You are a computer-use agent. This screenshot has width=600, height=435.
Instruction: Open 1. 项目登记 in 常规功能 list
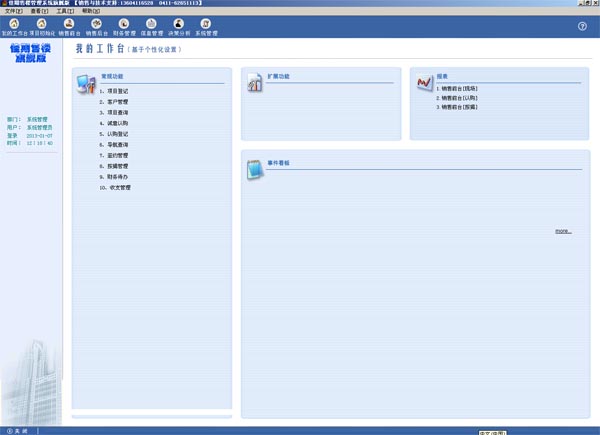[114, 91]
